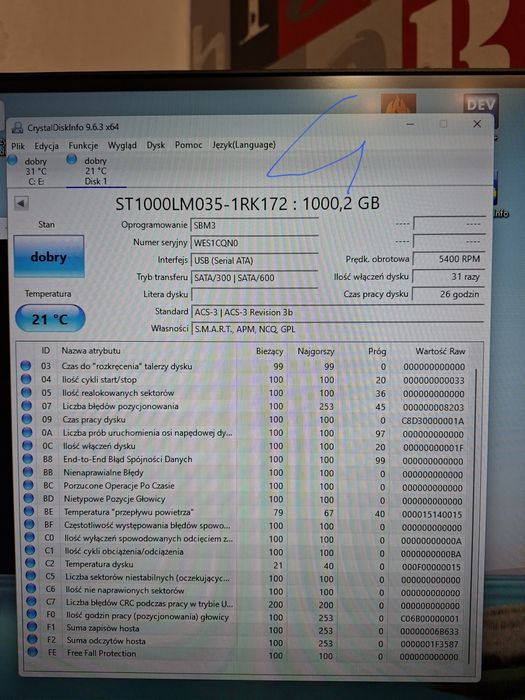
Task: Open the Wygląd menu
Action: coord(122,146)
